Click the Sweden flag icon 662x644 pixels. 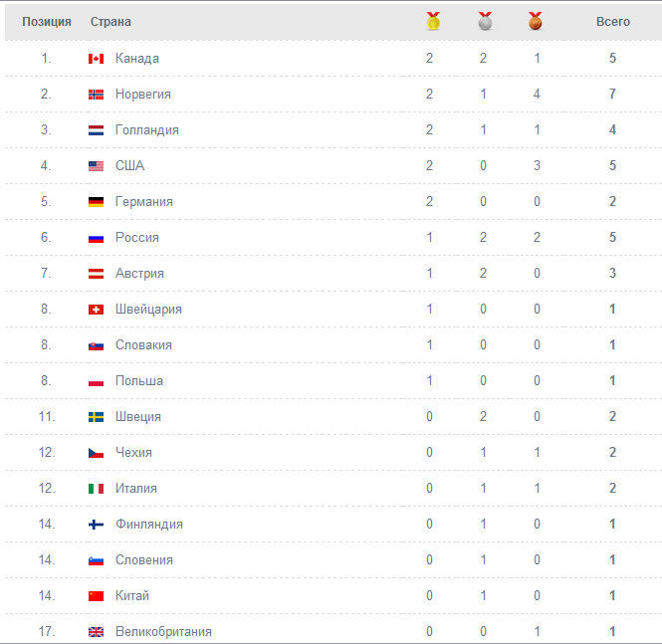96,417
